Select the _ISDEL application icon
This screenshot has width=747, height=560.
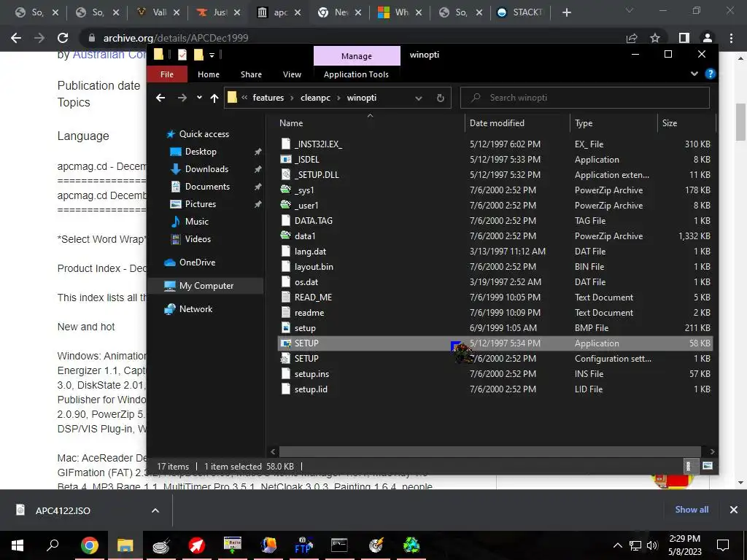(x=285, y=159)
